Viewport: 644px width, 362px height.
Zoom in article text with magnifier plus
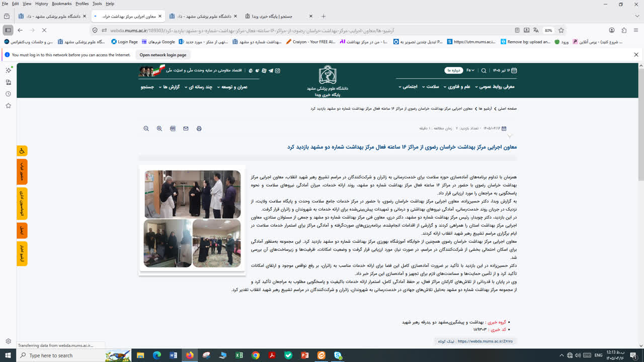(159, 129)
